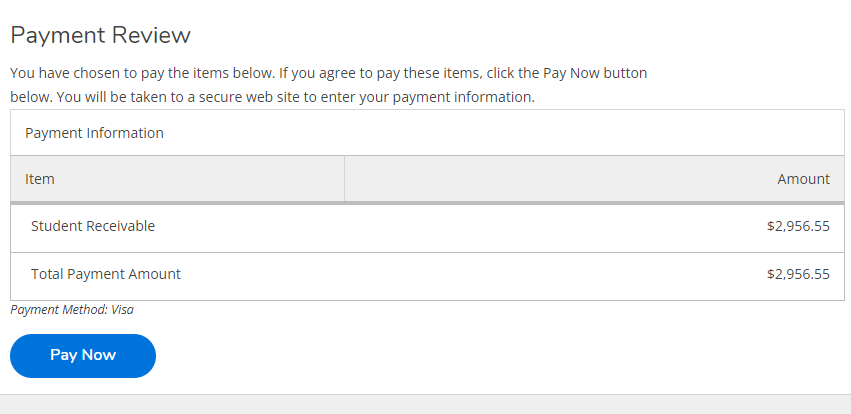Select the "Total Payment Amount" label
Image resolution: width=851 pixels, height=414 pixels.
106,273
